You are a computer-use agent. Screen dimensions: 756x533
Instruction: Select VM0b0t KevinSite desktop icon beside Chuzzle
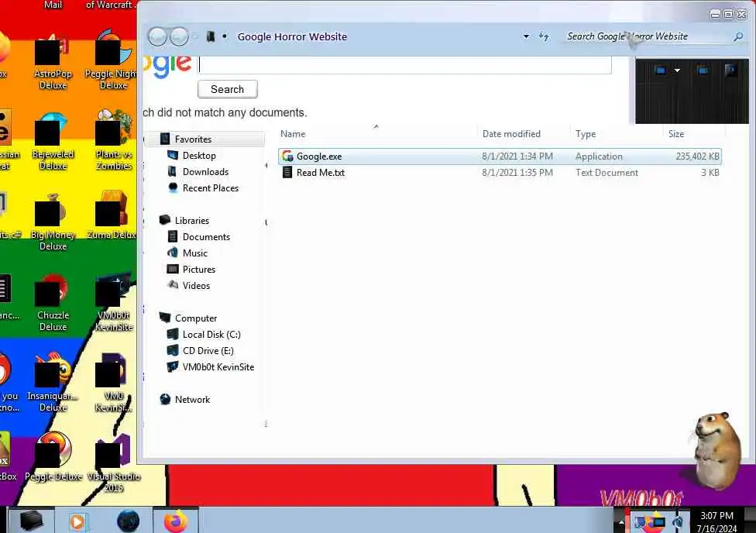point(114,304)
